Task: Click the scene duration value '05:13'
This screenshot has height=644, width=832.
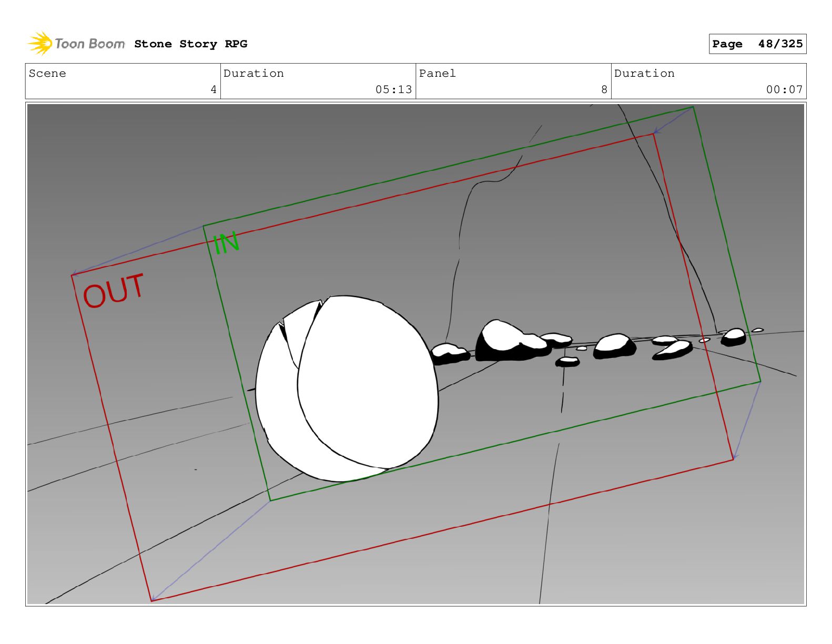Action: [393, 90]
